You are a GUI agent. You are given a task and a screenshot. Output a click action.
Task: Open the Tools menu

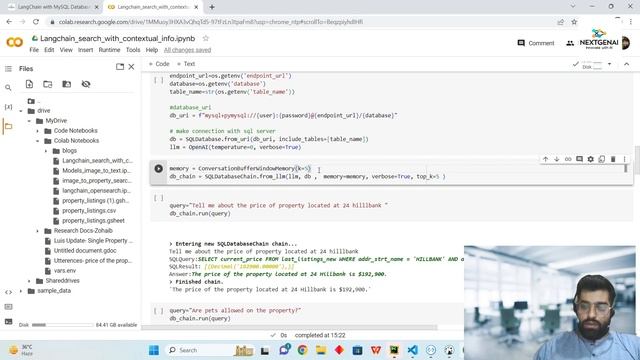tap(133, 50)
